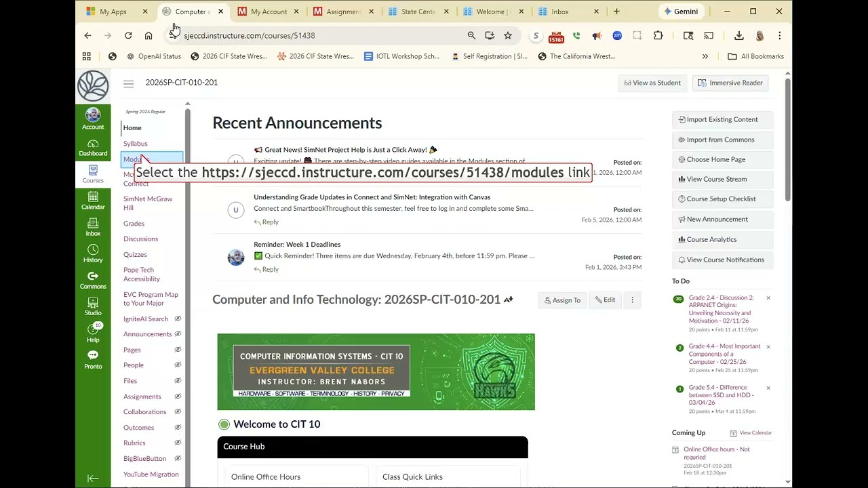Viewport: 868px width, 488px height.
Task: Dismiss the Grade 4.4 to-do item
Action: point(768,347)
